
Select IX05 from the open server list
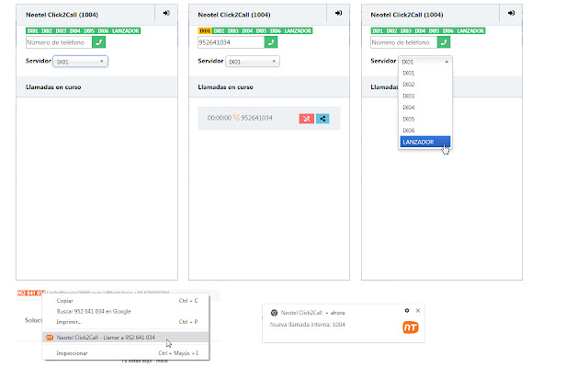pyautogui.click(x=424, y=119)
